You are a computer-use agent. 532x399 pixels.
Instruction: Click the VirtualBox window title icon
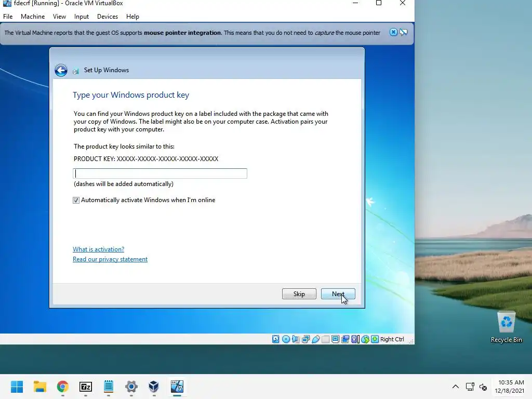[7, 4]
